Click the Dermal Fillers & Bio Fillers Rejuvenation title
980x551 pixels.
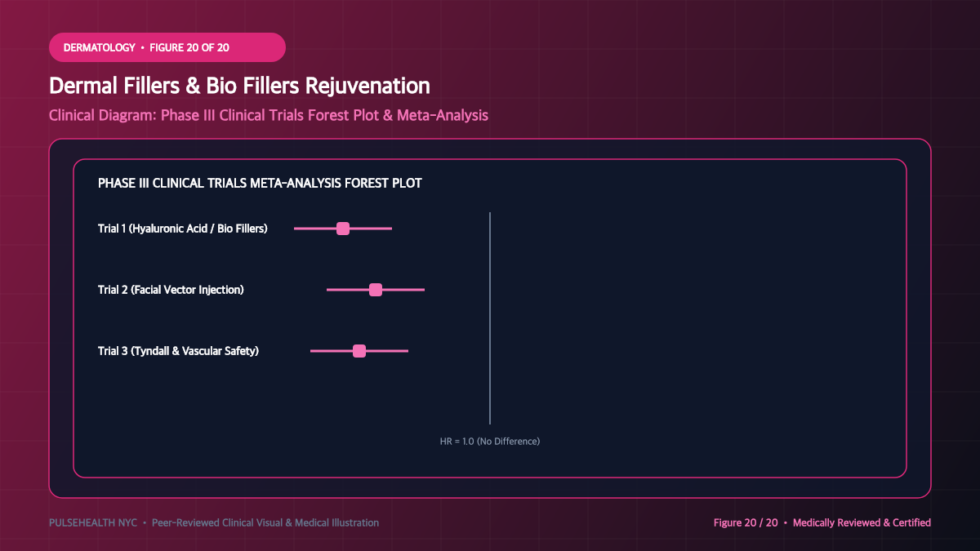[x=239, y=86]
